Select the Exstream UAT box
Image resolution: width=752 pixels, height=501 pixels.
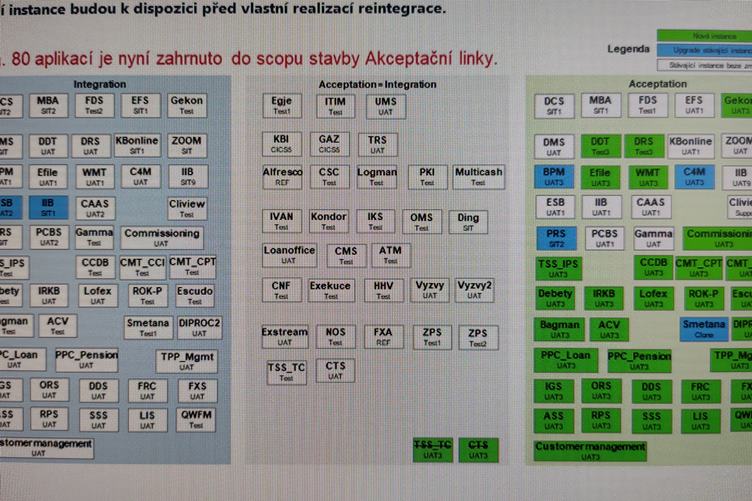click(285, 337)
